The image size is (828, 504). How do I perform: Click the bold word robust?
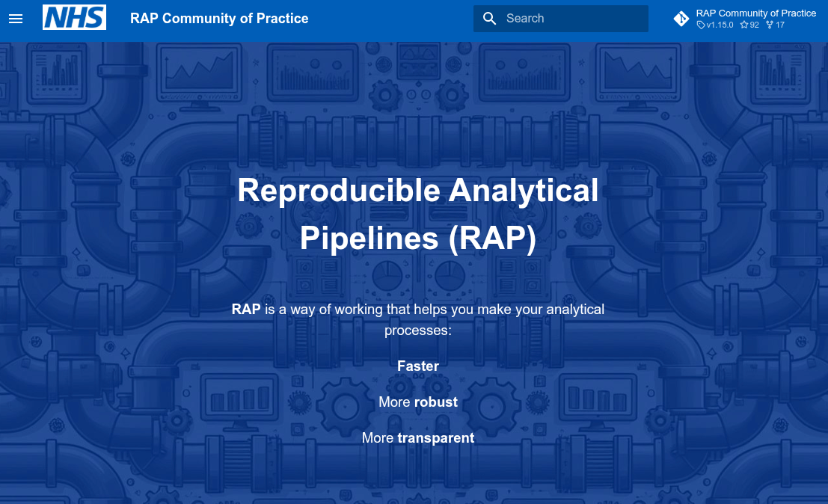pos(435,402)
